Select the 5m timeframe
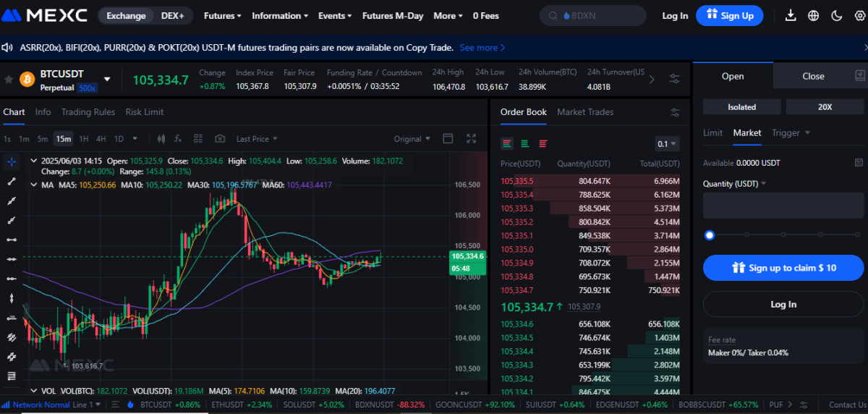Viewport: 868px width, 414px height. tap(43, 138)
